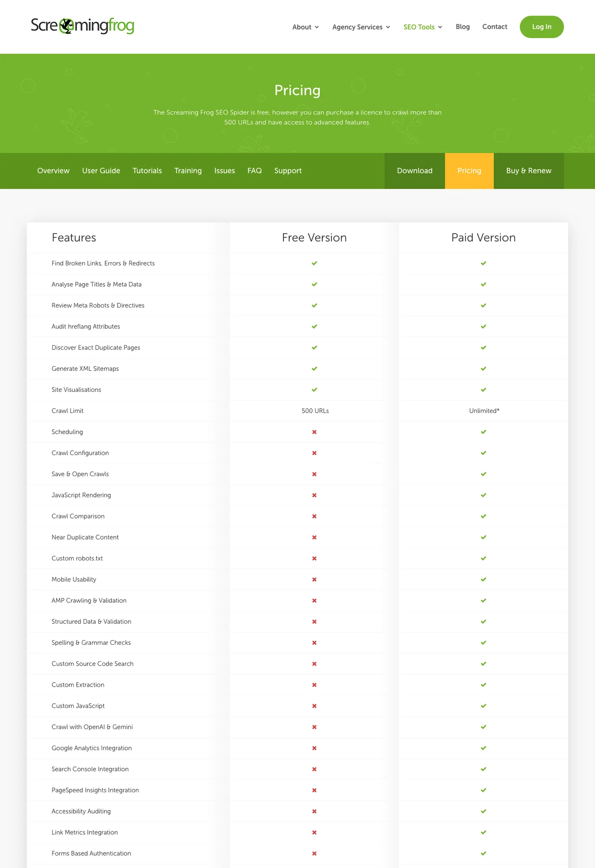Viewport: 595px width, 868px height.
Task: Click Free cross for Custom JavaScript
Action: (x=314, y=706)
